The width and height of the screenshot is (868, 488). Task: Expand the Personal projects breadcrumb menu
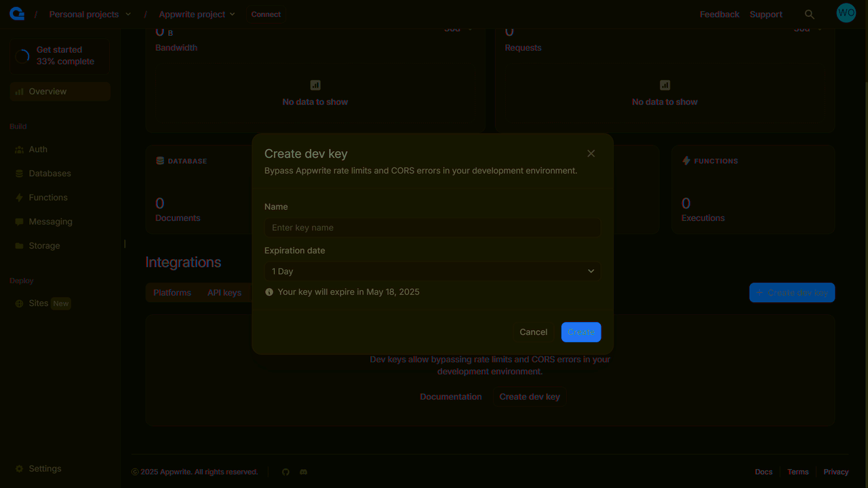pos(90,14)
